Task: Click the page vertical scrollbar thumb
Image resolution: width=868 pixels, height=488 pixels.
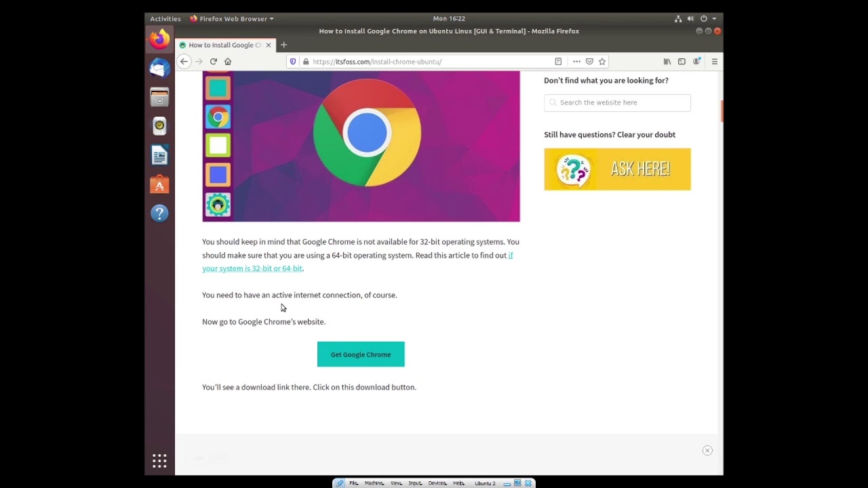Action: pos(722,110)
